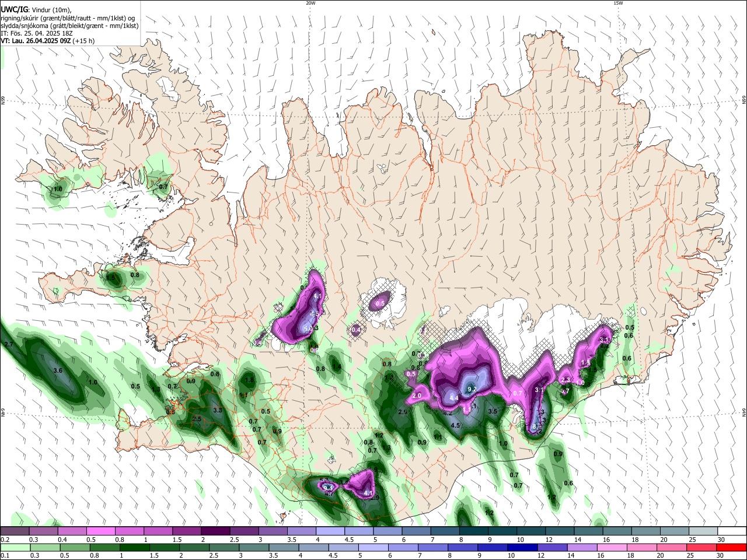
Task: Click the '0.4' value on small purple patch
Action: point(356,330)
